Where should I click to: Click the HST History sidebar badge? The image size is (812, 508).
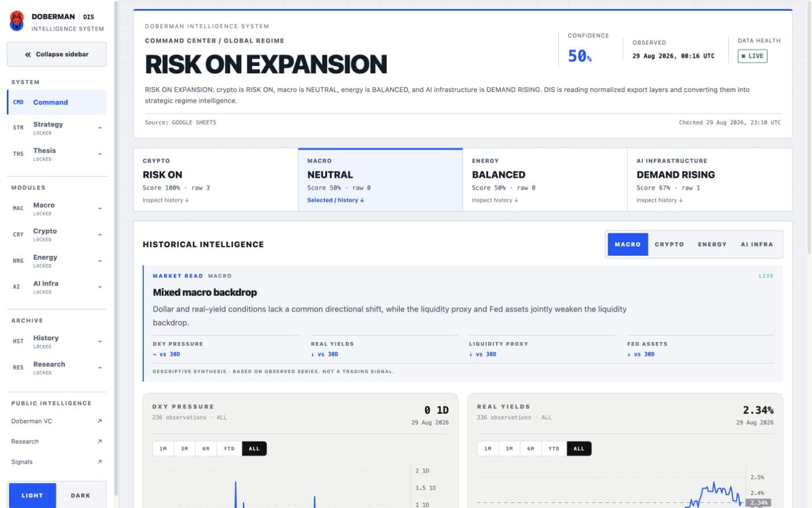coord(18,342)
